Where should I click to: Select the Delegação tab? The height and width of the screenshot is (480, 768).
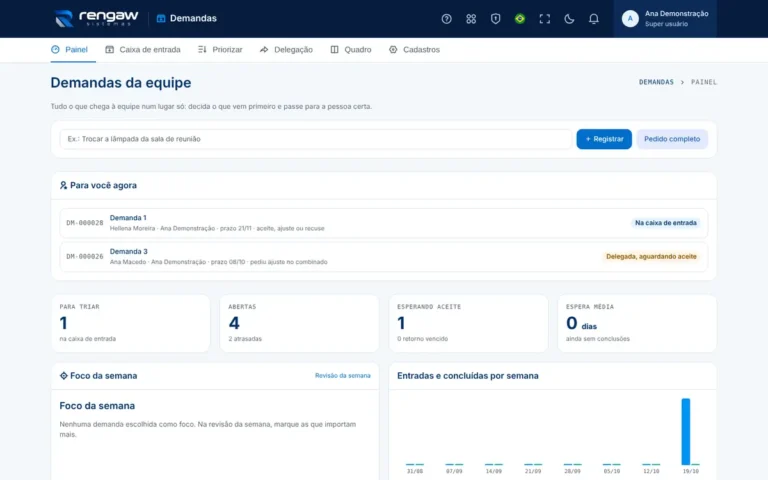(286, 49)
